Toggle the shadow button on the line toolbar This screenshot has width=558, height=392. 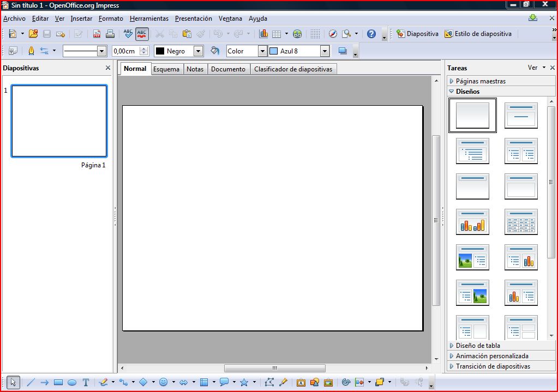[343, 51]
